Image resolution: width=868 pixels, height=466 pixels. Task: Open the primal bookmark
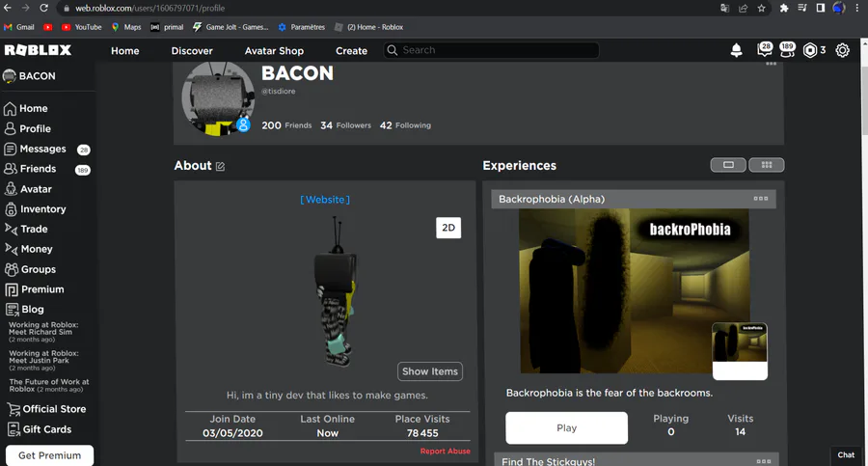[x=167, y=27]
